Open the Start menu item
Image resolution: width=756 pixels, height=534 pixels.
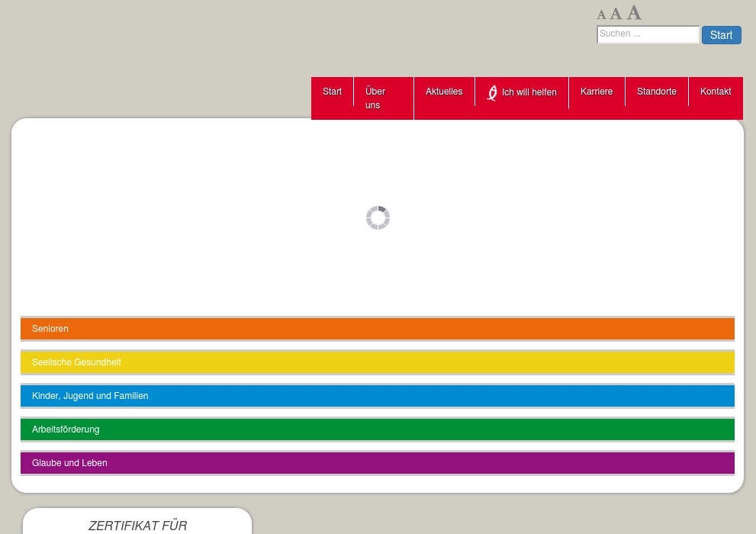(x=332, y=92)
